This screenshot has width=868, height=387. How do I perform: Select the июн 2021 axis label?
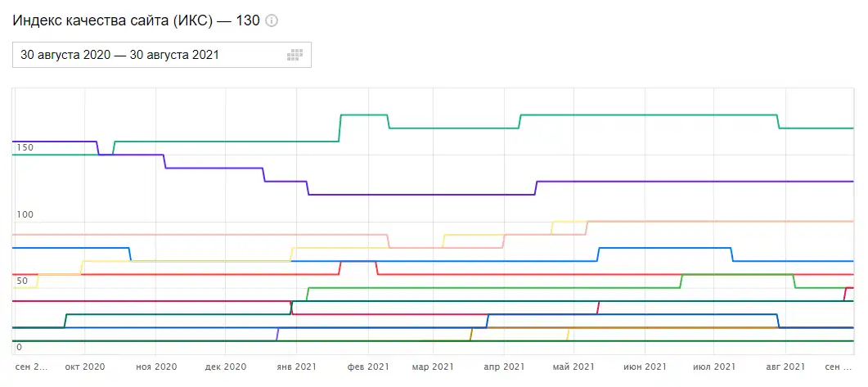point(645,367)
